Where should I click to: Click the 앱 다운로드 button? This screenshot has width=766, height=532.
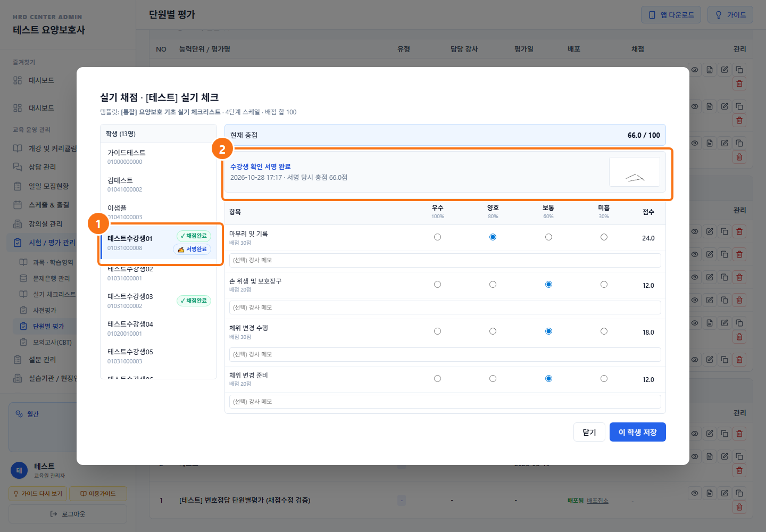point(671,15)
